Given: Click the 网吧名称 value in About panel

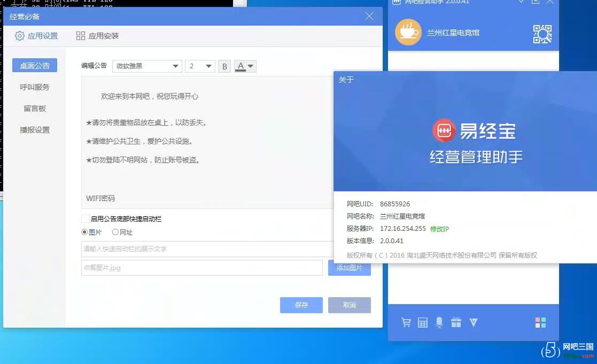Looking at the screenshot, I should coord(402,216).
